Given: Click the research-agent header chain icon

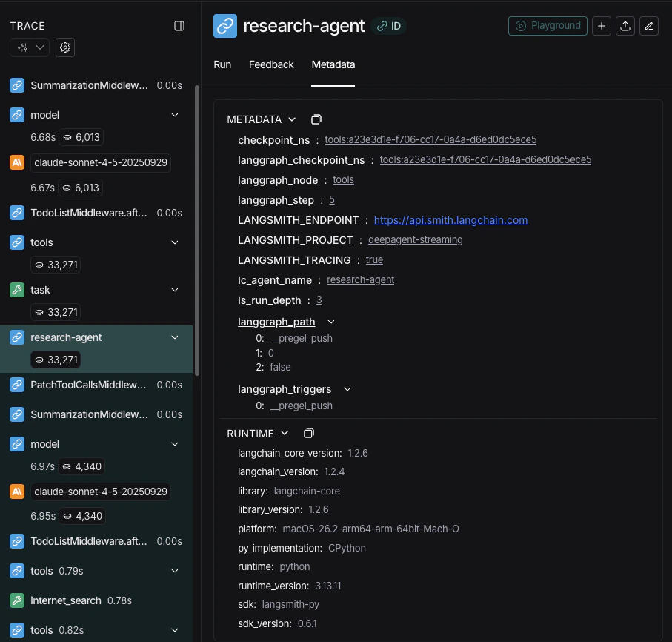Looking at the screenshot, I should [x=225, y=26].
